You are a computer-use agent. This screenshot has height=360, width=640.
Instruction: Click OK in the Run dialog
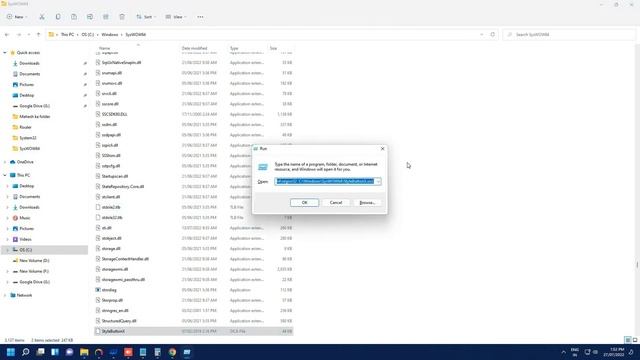(304, 202)
